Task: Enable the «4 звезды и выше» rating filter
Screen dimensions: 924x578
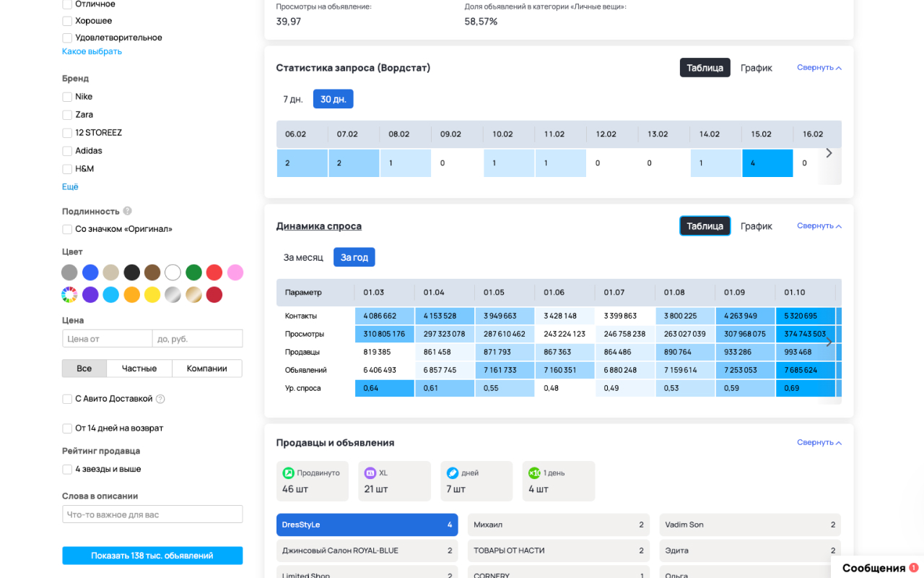Action: [67, 469]
